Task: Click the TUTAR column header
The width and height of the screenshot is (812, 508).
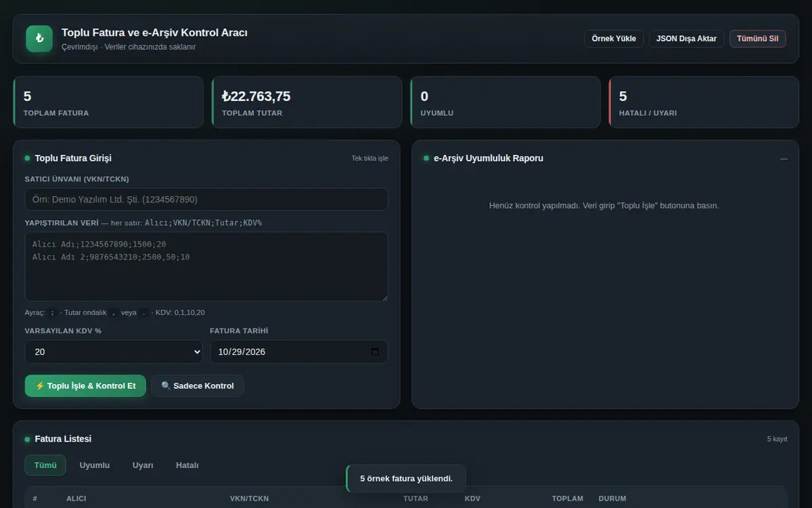Action: (415, 499)
